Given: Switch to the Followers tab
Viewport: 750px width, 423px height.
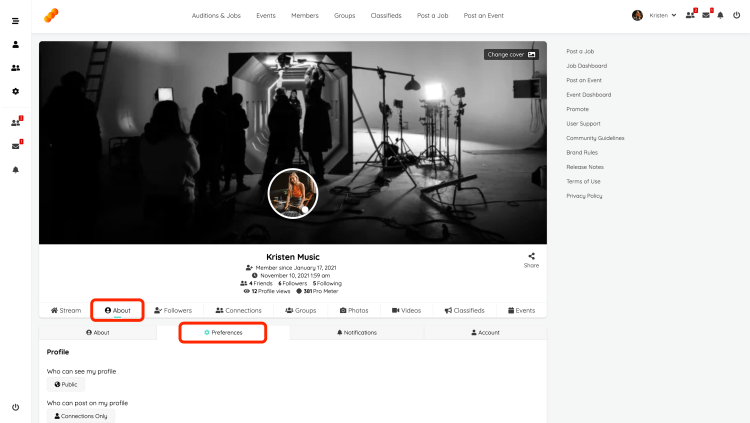Looking at the screenshot, I should (173, 311).
